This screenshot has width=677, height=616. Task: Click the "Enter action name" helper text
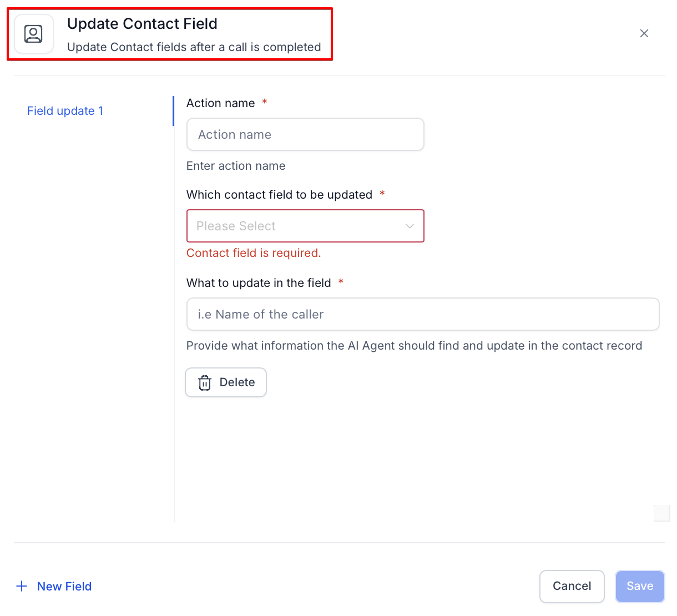click(x=236, y=166)
